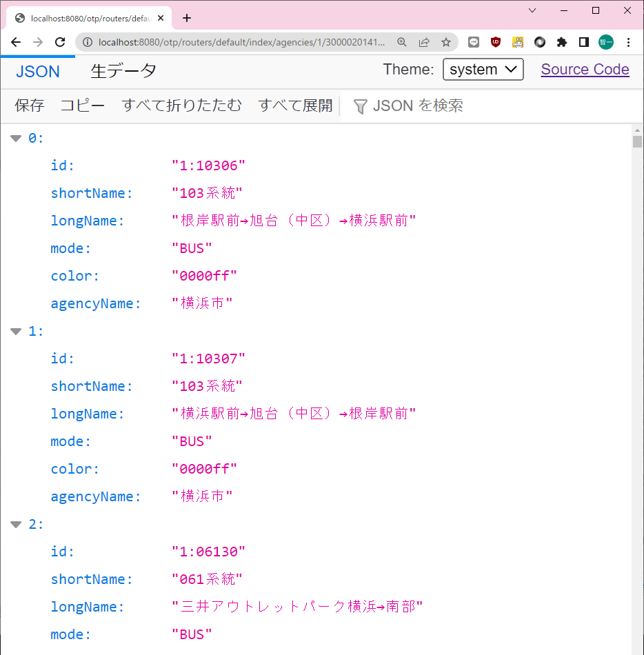Image resolution: width=644 pixels, height=655 pixels.
Task: Collapse JSON node 2
Action: click(16, 525)
